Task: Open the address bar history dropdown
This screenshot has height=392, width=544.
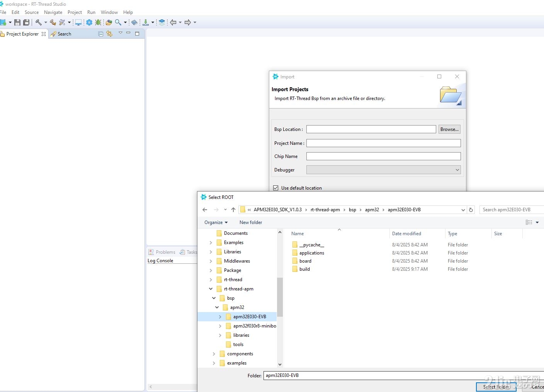Action: (x=463, y=210)
